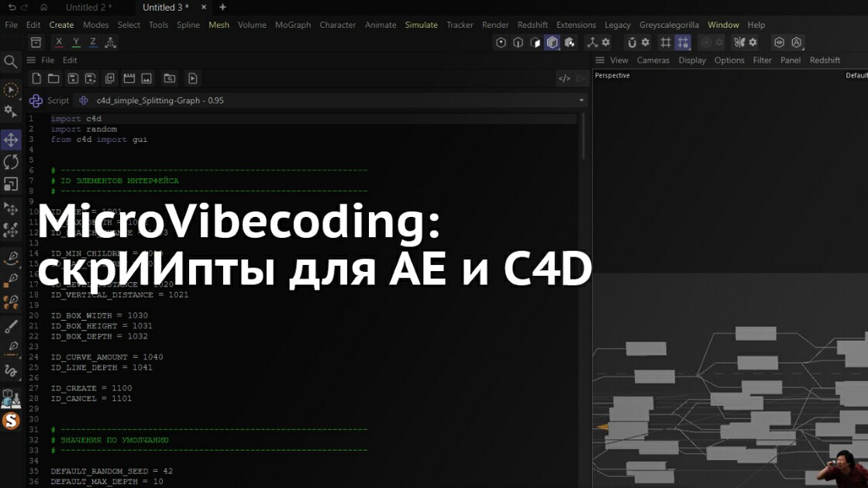Select Polygons mode icon
Screen dimensions: 868x488
(536, 43)
